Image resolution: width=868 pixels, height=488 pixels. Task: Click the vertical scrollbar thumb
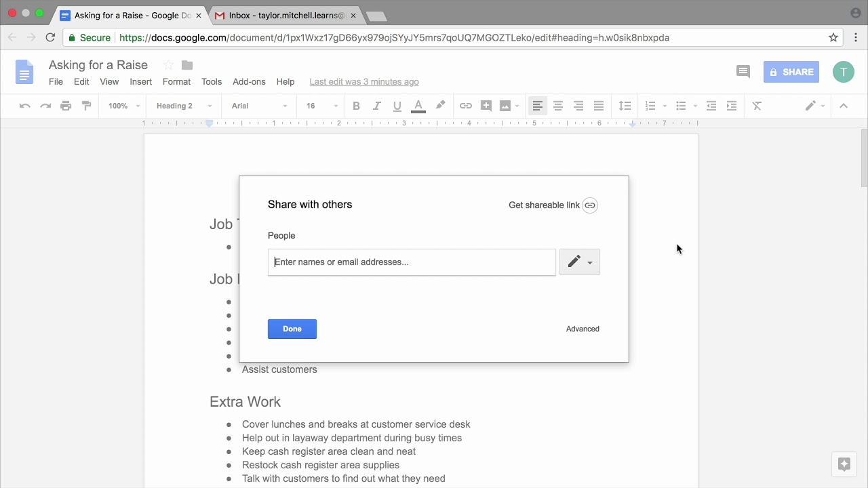tap(864, 157)
